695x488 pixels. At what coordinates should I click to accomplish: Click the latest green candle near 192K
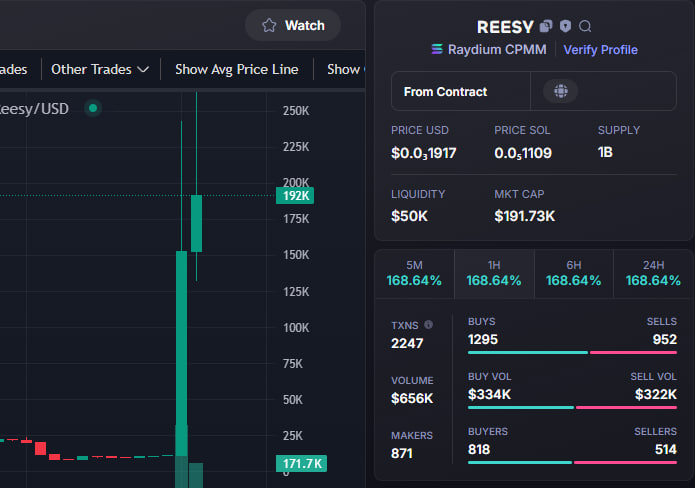pyautogui.click(x=196, y=223)
